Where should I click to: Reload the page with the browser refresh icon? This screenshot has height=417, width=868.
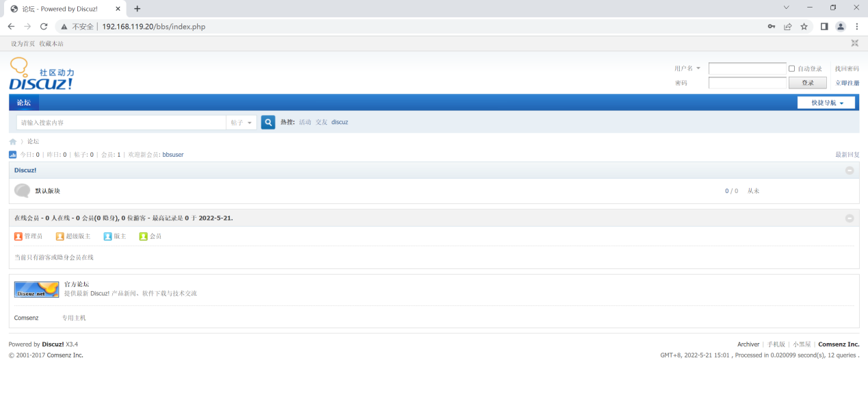click(44, 27)
